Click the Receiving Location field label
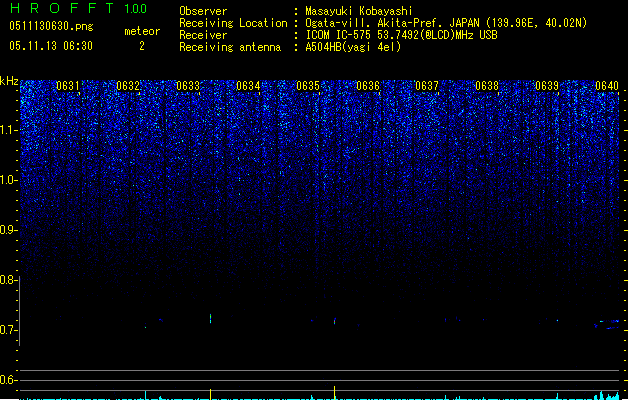Screen dimensions: 629x400 click(233, 23)
